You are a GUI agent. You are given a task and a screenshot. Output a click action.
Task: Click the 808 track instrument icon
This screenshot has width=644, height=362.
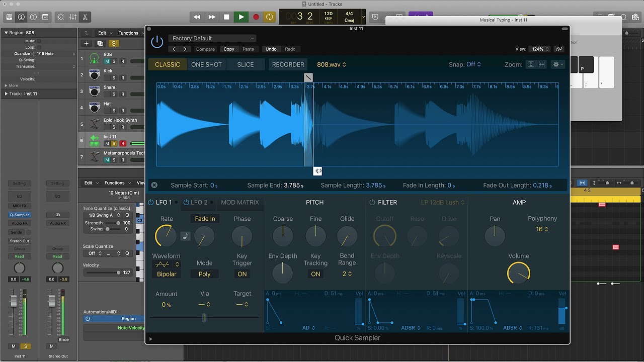point(94,58)
